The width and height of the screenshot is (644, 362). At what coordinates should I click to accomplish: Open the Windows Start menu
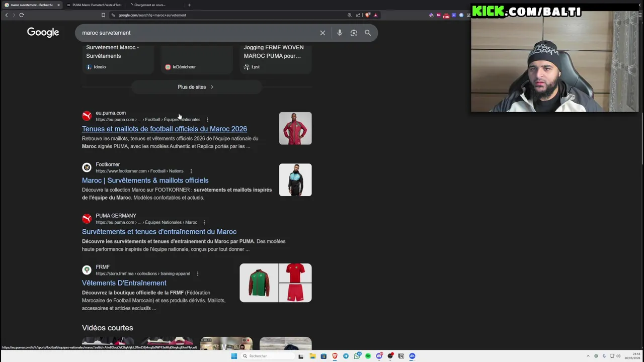coord(234,356)
